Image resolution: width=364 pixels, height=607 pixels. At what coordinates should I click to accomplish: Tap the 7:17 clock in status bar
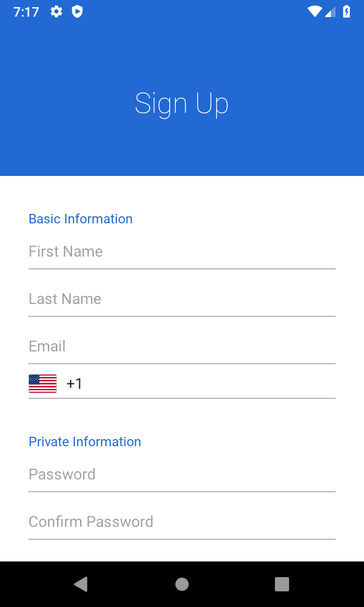pyautogui.click(x=26, y=12)
